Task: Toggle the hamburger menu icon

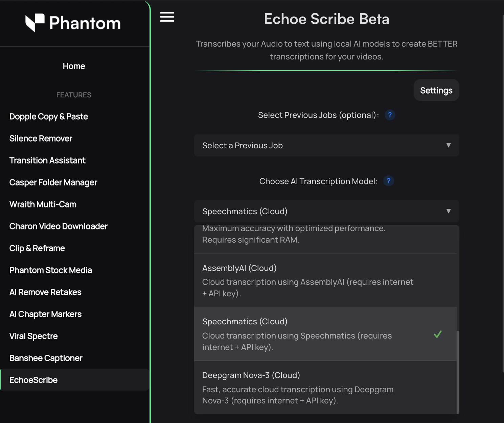Action: click(167, 17)
